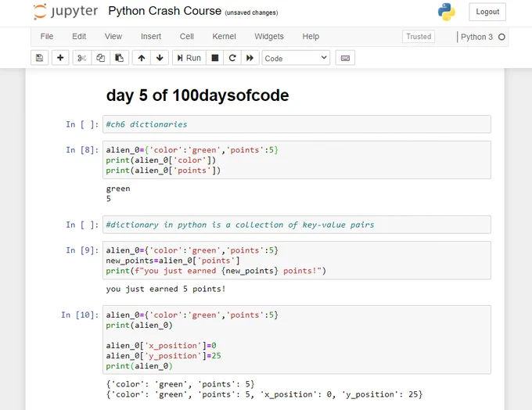Open the View menu
Screen dimensions: 532x410
[x=113, y=37]
